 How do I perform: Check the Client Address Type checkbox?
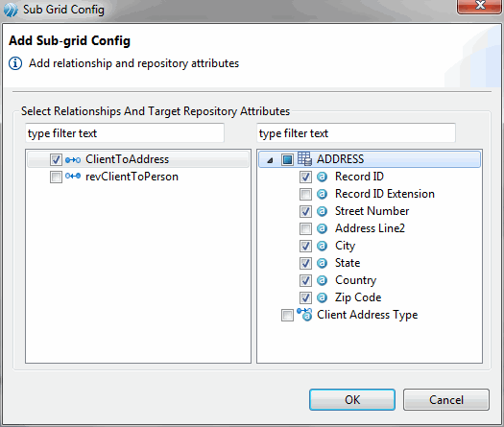point(287,315)
